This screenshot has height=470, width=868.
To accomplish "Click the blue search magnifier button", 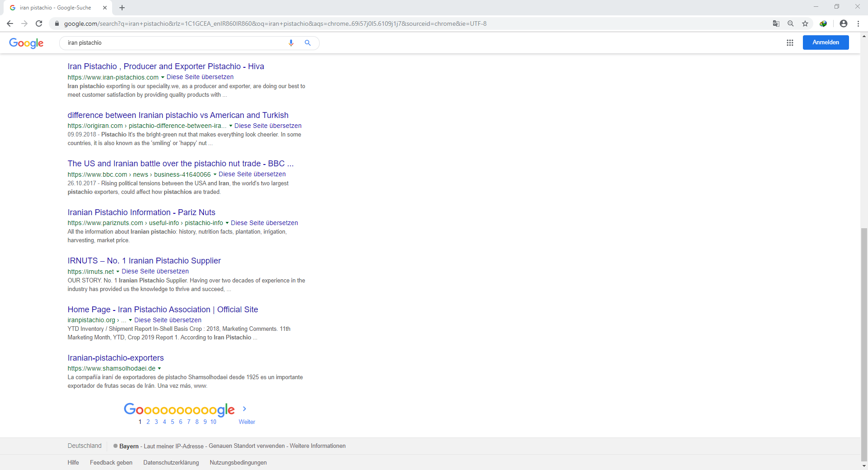I will point(308,43).
